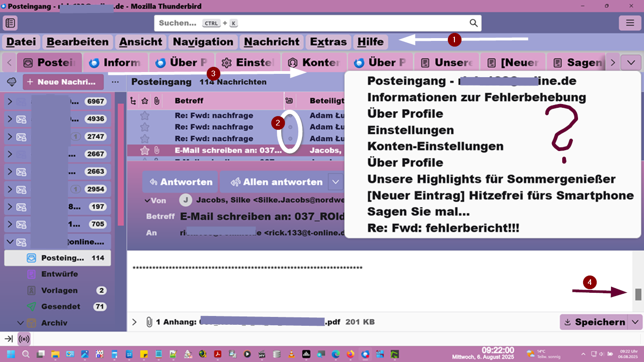
Task: Select the Gesendet folder in the tree
Action: tap(58, 307)
